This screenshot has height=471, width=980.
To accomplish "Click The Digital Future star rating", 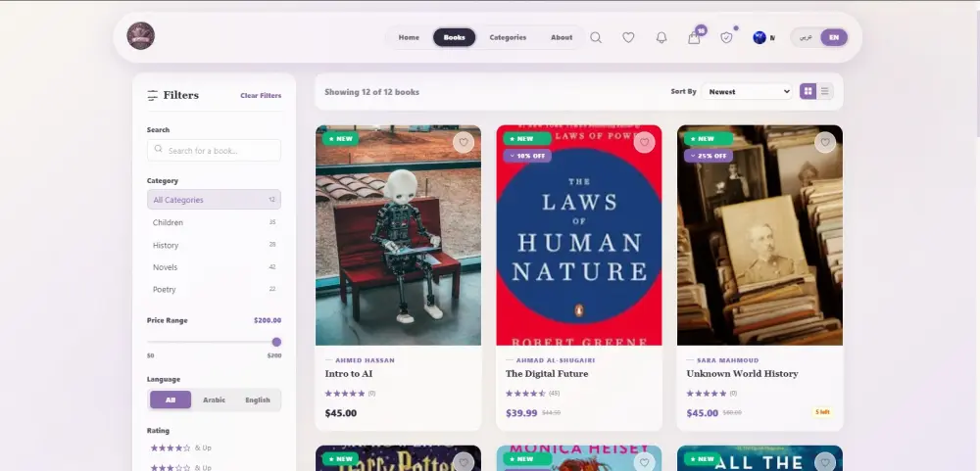I will coord(525,394).
